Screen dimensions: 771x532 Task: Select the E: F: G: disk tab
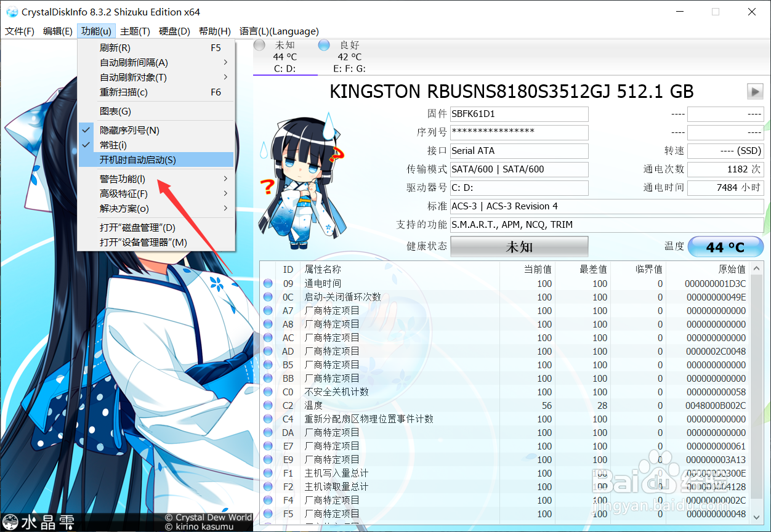pyautogui.click(x=349, y=57)
